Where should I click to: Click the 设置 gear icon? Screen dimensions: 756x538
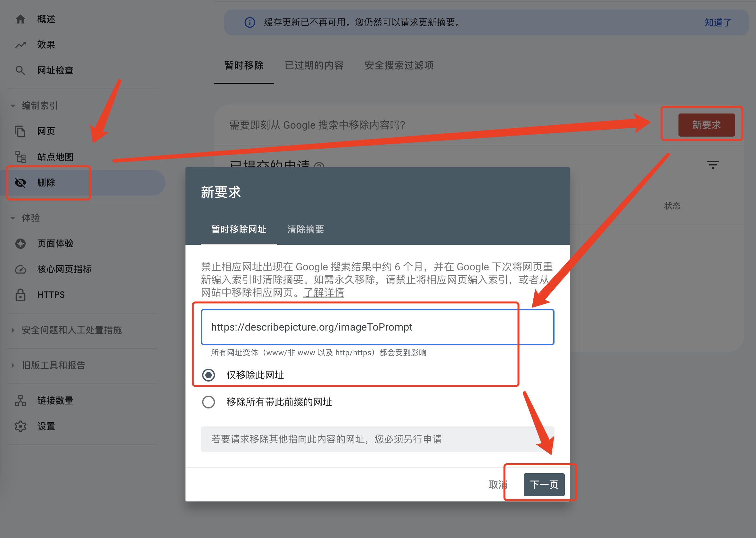click(x=20, y=426)
